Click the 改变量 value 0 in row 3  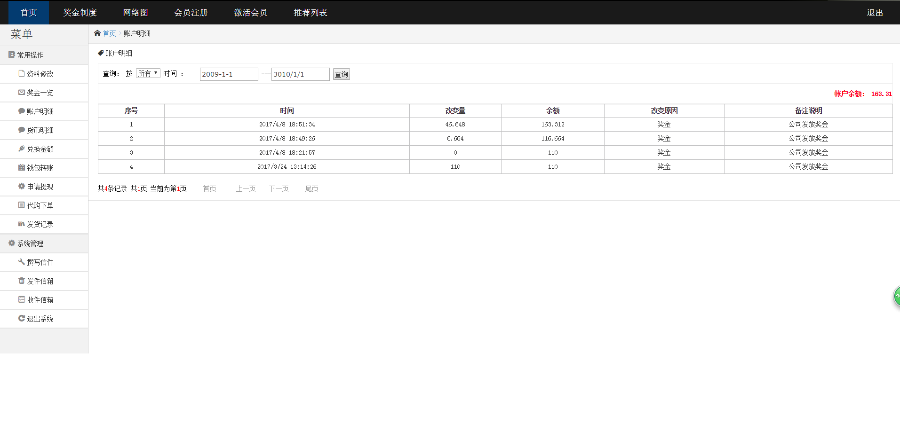point(455,153)
